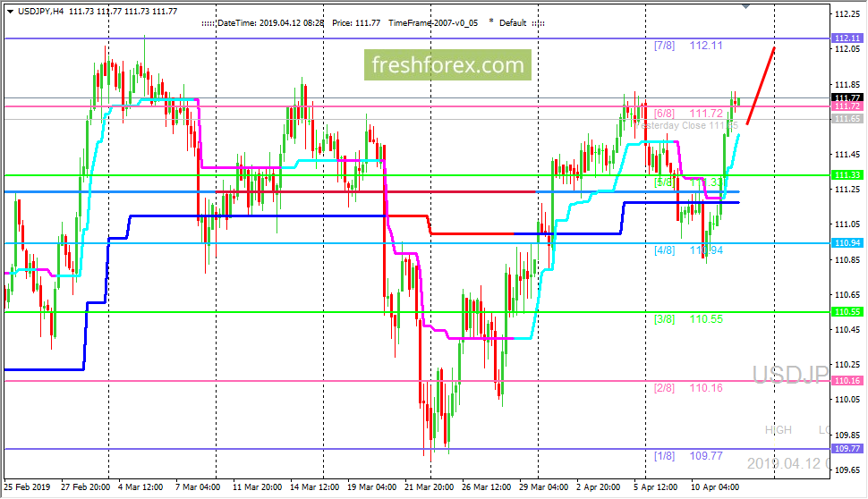Click the 5 Apr 12:00 time label
Viewport: 868px width, 499px height.
click(x=655, y=487)
